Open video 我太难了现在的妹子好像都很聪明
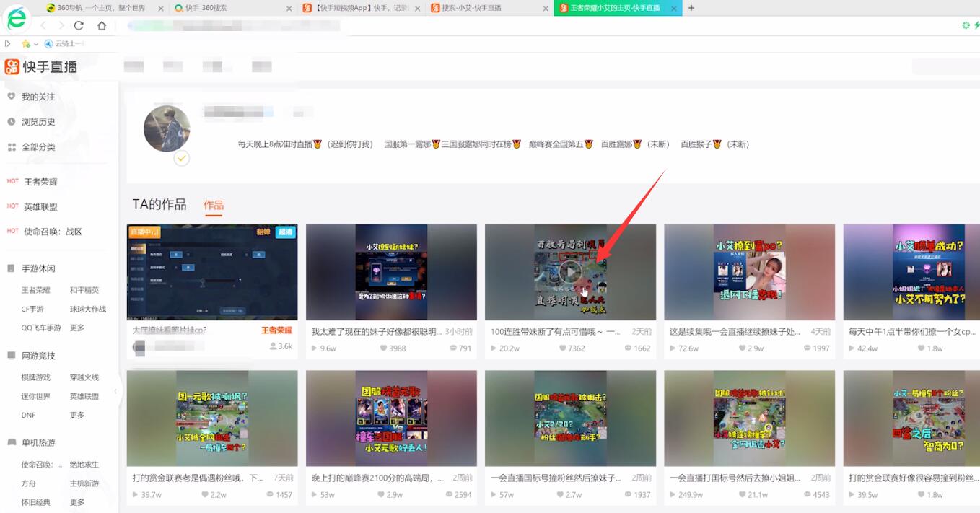This screenshot has height=513, width=980. (x=391, y=272)
